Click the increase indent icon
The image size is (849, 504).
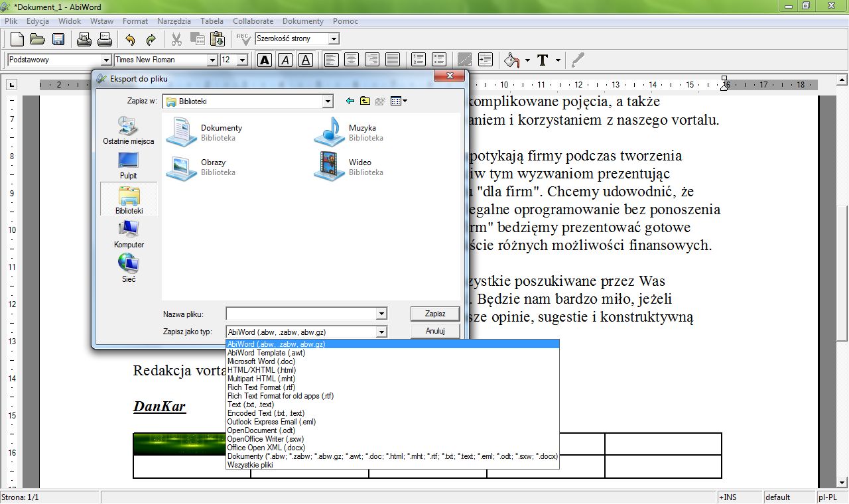(x=486, y=60)
